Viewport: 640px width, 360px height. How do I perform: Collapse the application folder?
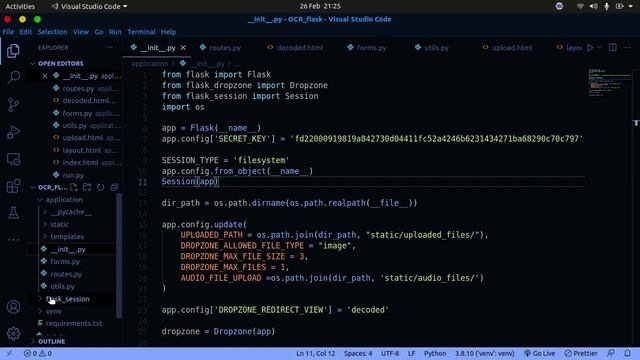64,200
